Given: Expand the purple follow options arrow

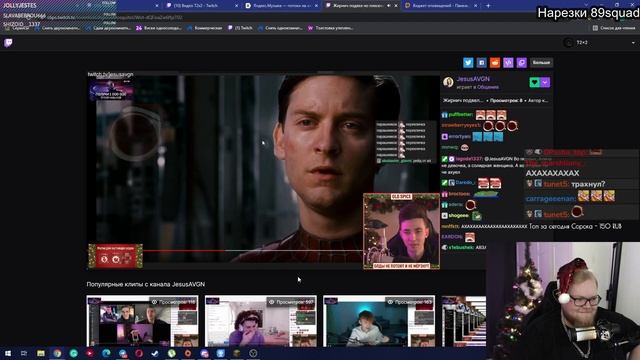Looking at the screenshot, I should [545, 82].
